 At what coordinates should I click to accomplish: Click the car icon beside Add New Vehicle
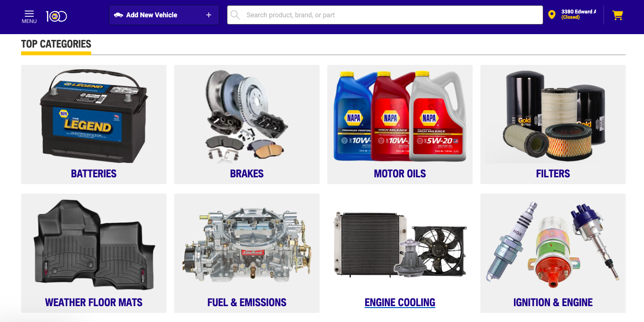click(119, 15)
